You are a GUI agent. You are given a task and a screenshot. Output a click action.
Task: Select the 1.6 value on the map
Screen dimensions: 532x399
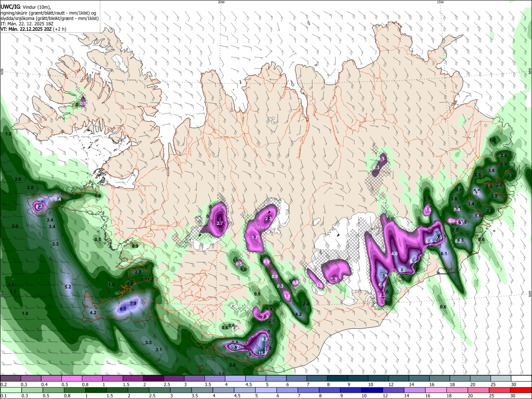111,285
